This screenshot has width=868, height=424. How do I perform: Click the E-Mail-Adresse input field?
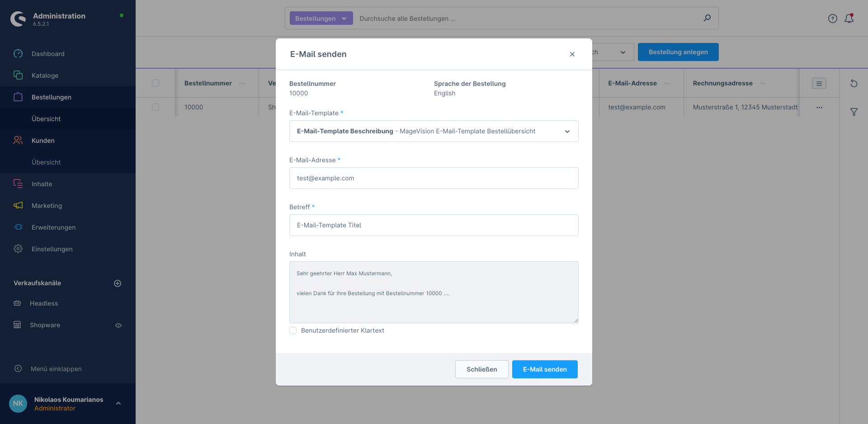(434, 178)
